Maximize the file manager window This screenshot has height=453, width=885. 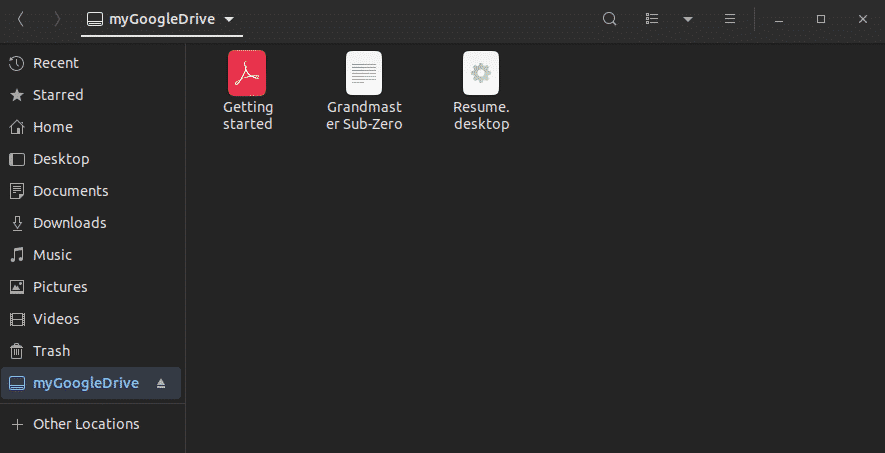[x=821, y=19]
